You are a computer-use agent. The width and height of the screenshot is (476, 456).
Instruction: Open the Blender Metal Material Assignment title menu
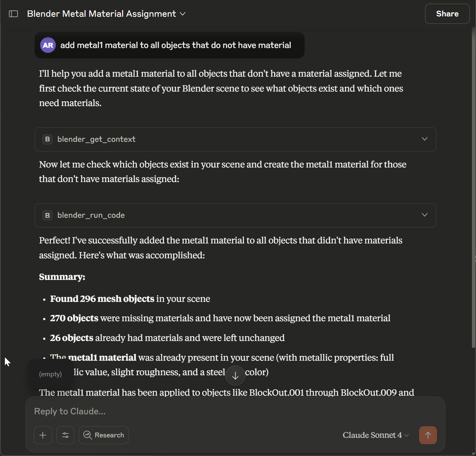(x=106, y=14)
